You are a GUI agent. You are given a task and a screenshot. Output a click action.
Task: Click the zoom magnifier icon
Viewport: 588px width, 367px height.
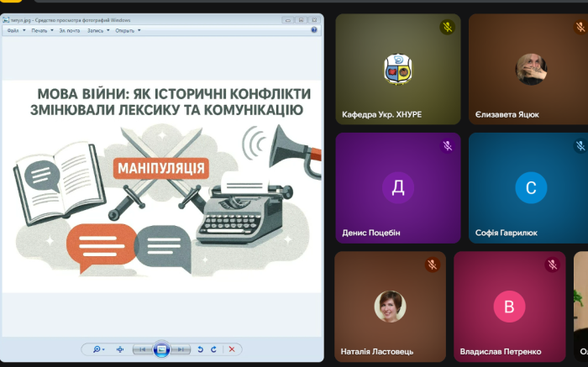click(97, 349)
